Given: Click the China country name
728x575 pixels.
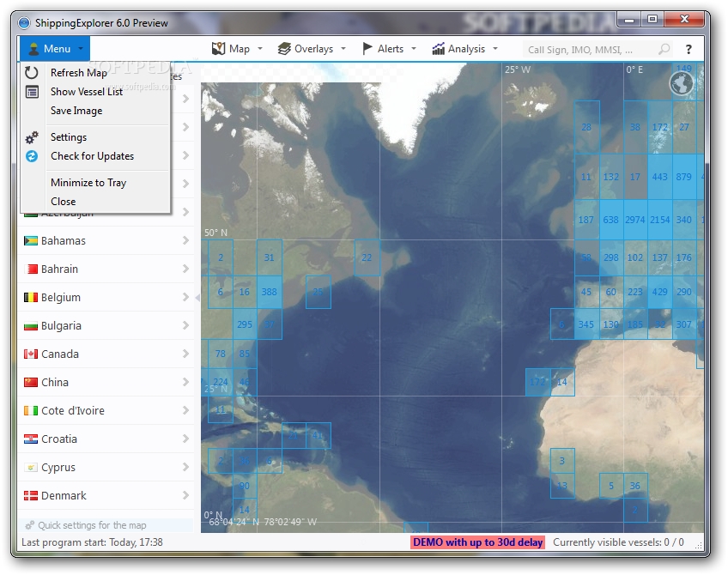Looking at the screenshot, I should [55, 383].
